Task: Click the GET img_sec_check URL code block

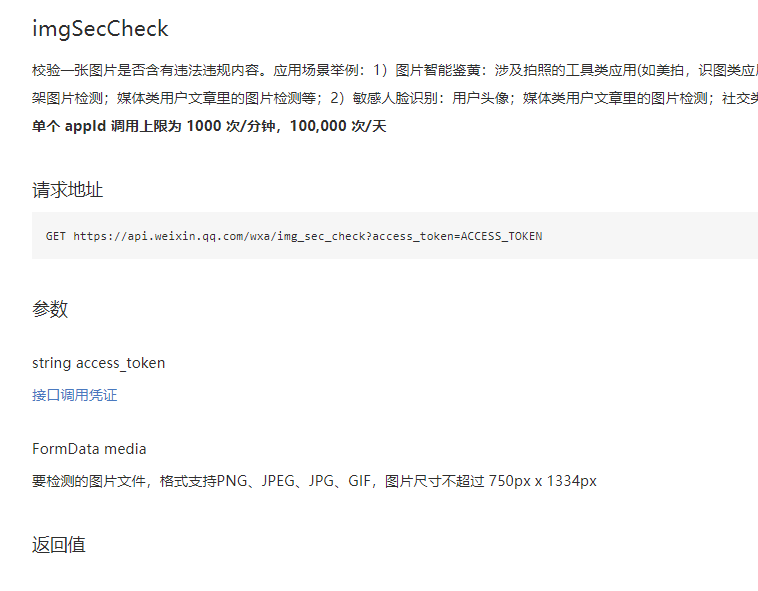Action: (x=395, y=236)
